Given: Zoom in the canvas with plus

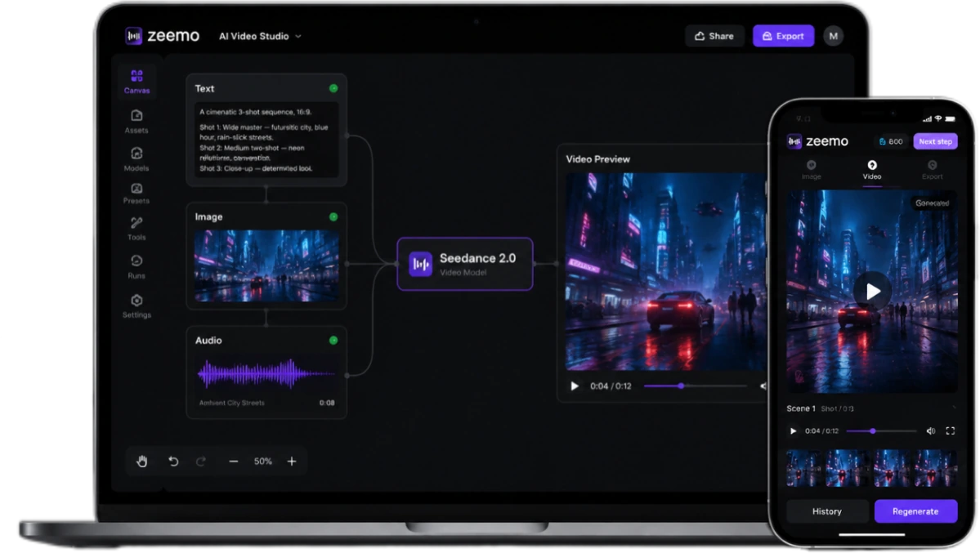Looking at the screenshot, I should click(291, 462).
